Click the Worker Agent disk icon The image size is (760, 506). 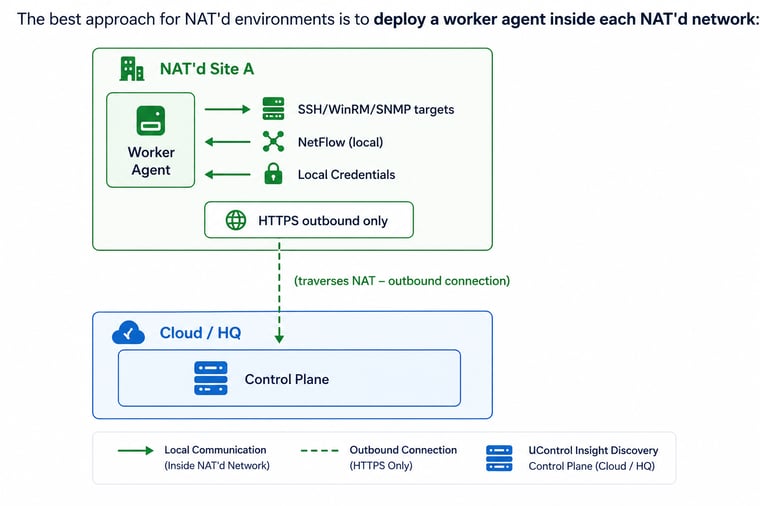coord(151,120)
